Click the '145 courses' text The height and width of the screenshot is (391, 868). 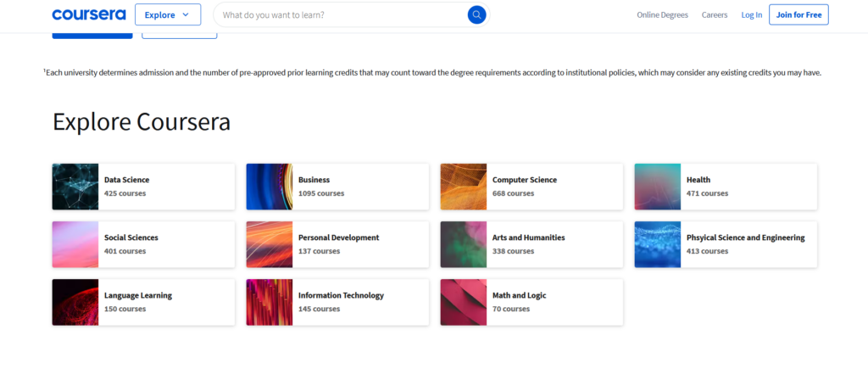[319, 309]
